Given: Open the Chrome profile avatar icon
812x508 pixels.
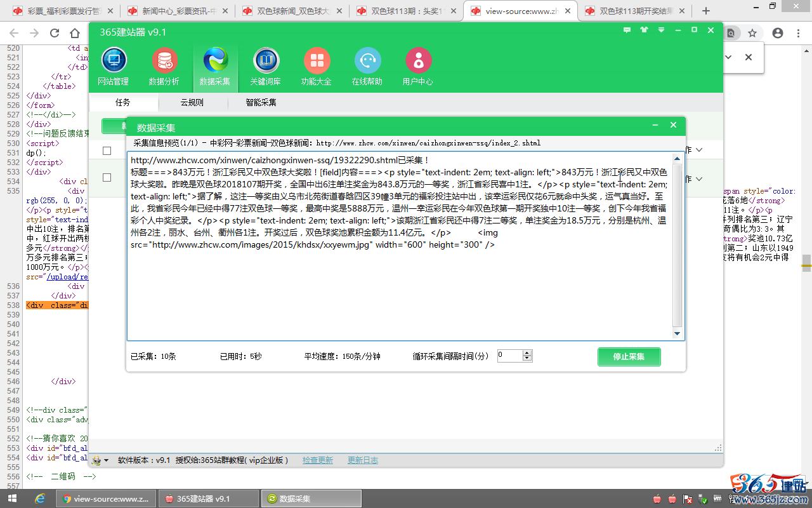Looking at the screenshot, I should 778,33.
